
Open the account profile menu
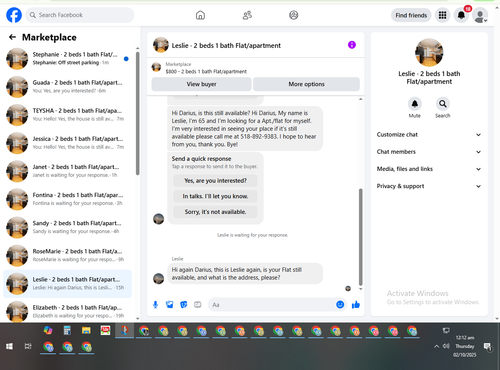(x=480, y=15)
